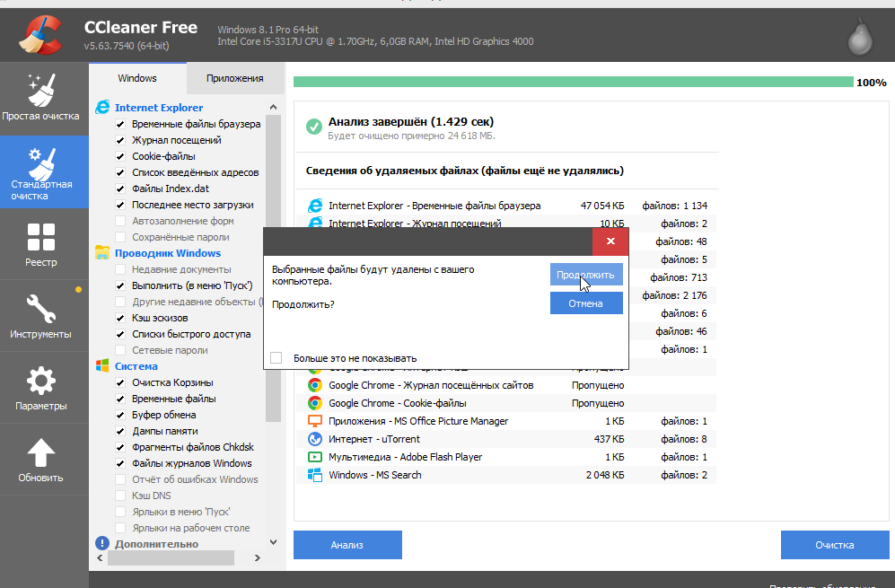
Task: Click the CCleaner logo icon
Action: pyautogui.click(x=40, y=34)
